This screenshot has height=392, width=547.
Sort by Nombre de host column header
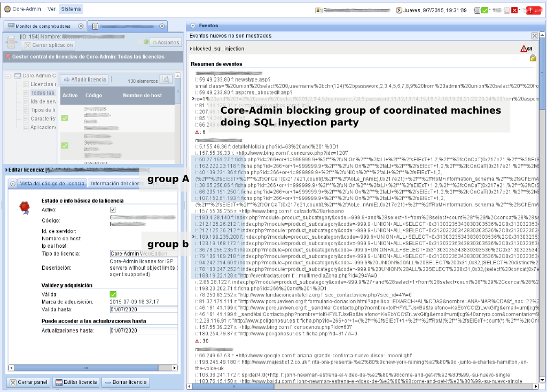(x=142, y=96)
